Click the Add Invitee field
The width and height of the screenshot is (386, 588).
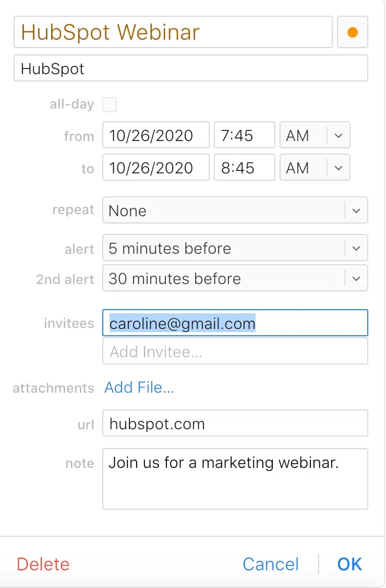point(235,351)
